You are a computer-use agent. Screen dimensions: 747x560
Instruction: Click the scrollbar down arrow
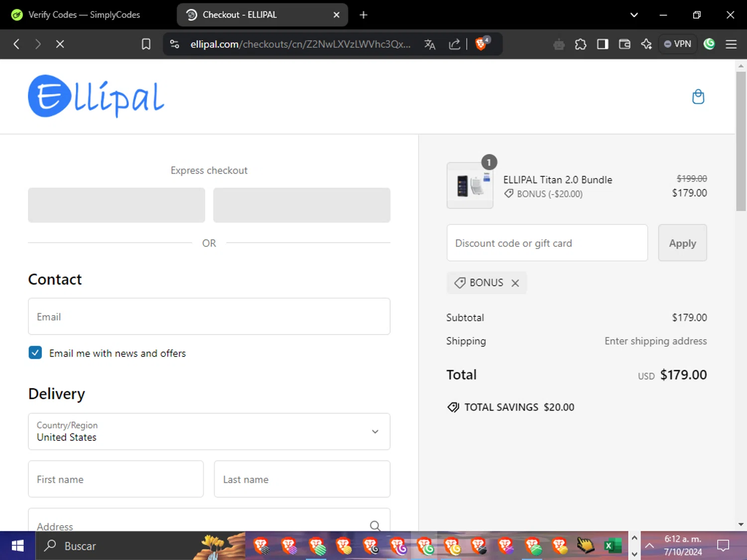click(741, 524)
